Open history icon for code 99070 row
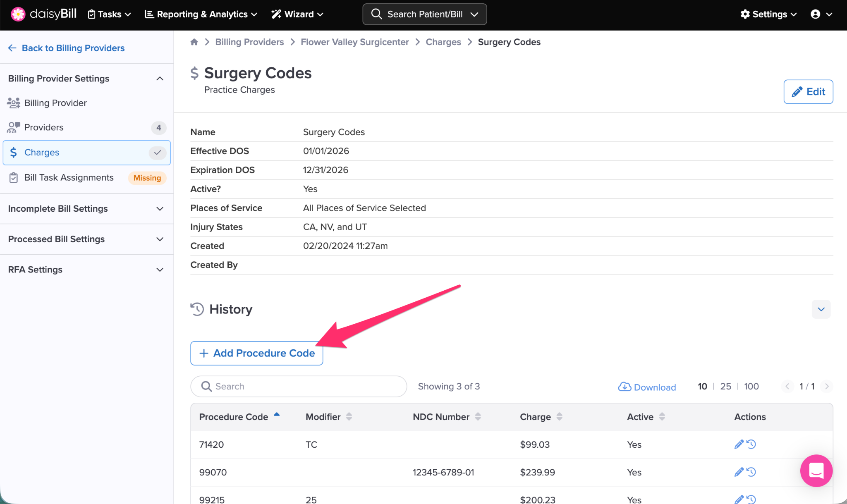Viewport: 847px width, 504px height. (751, 472)
